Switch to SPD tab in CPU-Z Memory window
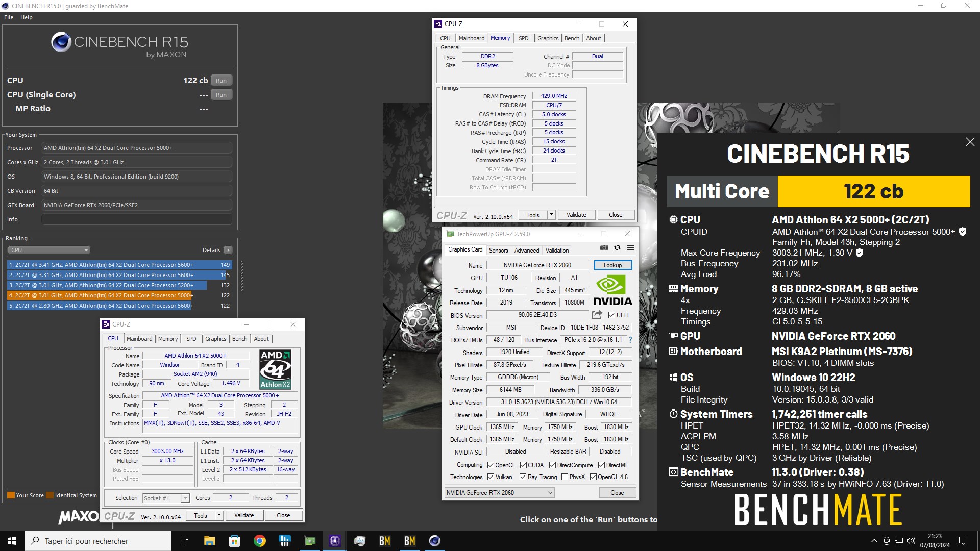Image resolution: width=980 pixels, height=551 pixels. coord(524,38)
